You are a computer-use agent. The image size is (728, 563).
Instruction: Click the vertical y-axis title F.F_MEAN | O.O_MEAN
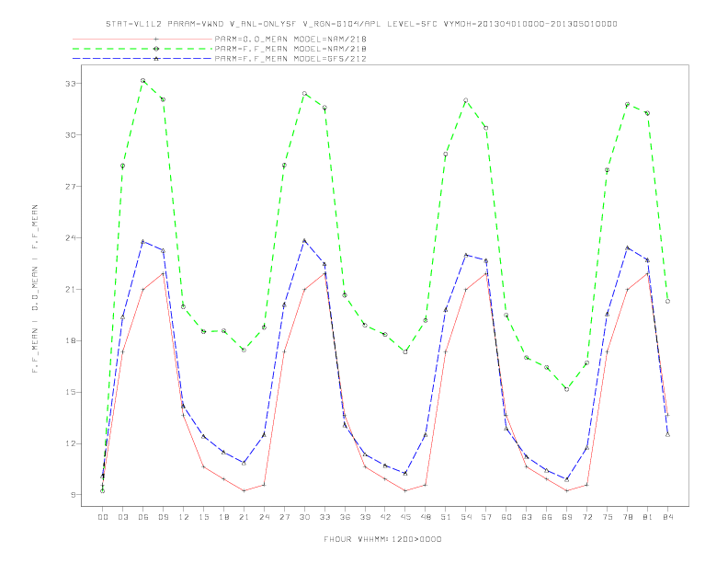click(35, 289)
